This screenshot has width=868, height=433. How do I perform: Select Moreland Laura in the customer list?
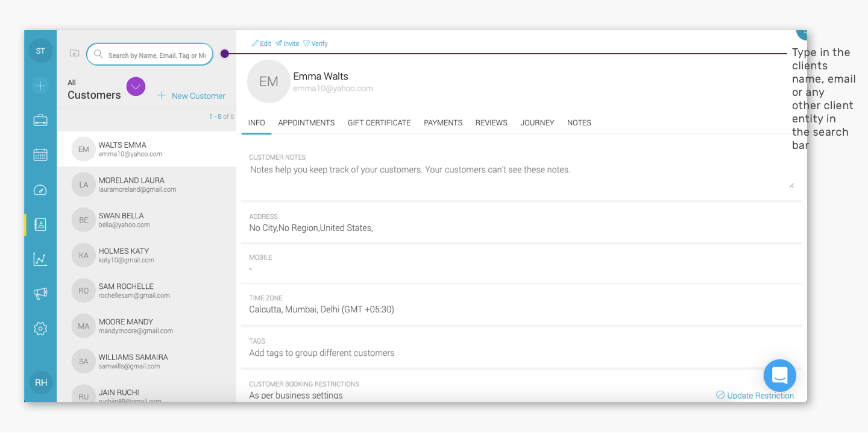[146, 185]
